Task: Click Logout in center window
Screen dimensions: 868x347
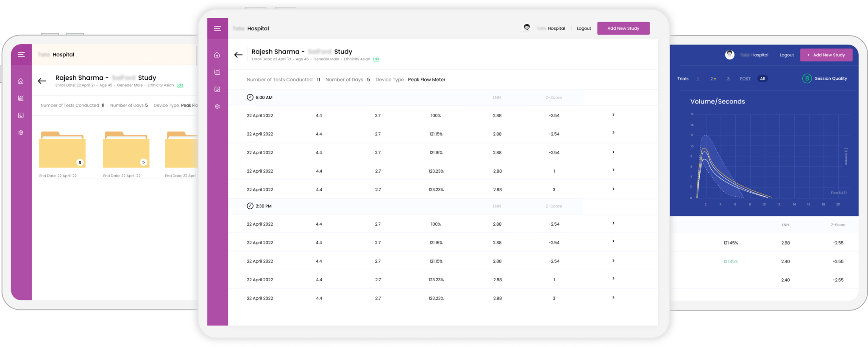Action: click(584, 28)
